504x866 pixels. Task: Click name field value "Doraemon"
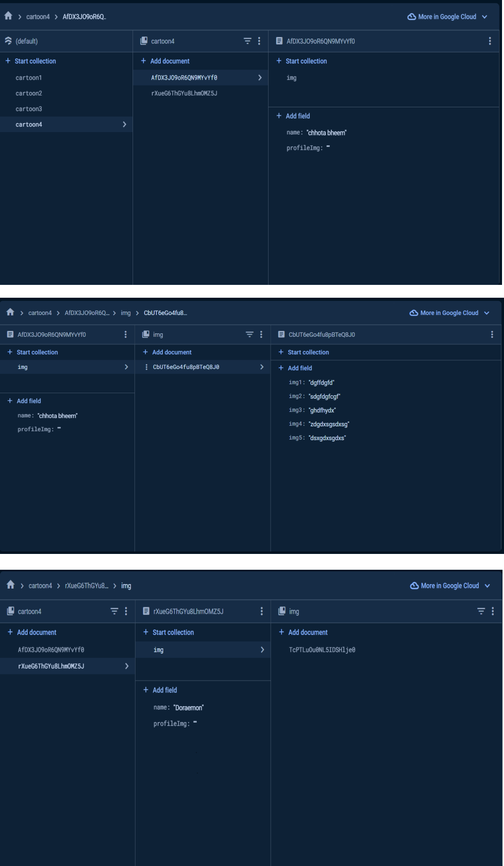[x=188, y=708]
